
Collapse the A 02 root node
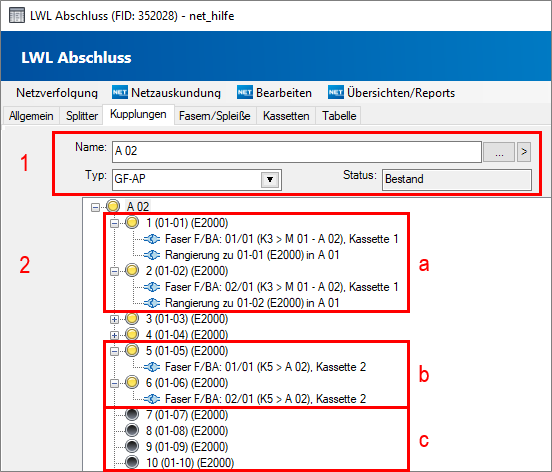(95, 207)
